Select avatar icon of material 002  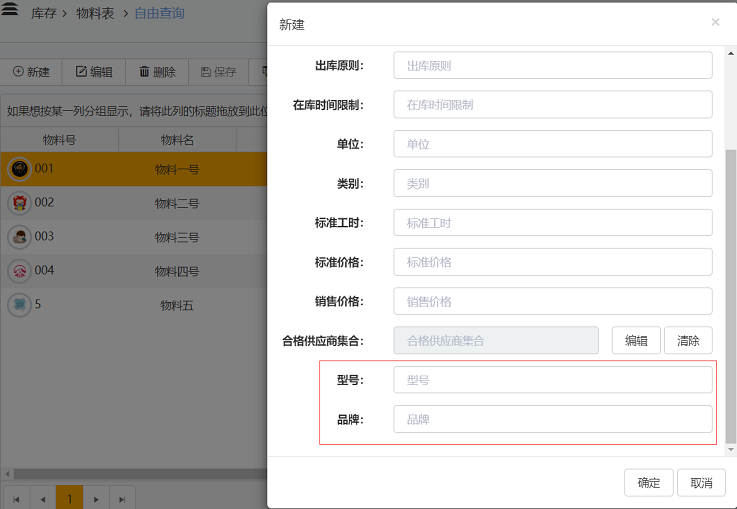[18, 203]
